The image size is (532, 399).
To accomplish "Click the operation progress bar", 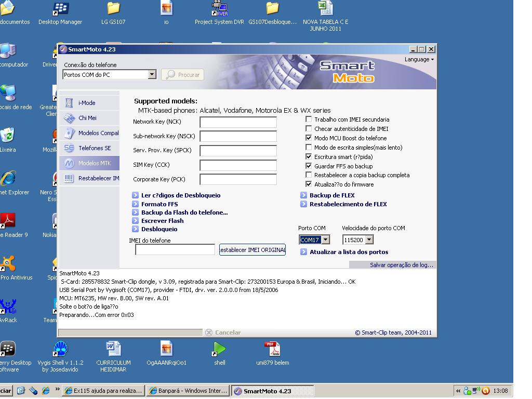I will coord(130,332).
